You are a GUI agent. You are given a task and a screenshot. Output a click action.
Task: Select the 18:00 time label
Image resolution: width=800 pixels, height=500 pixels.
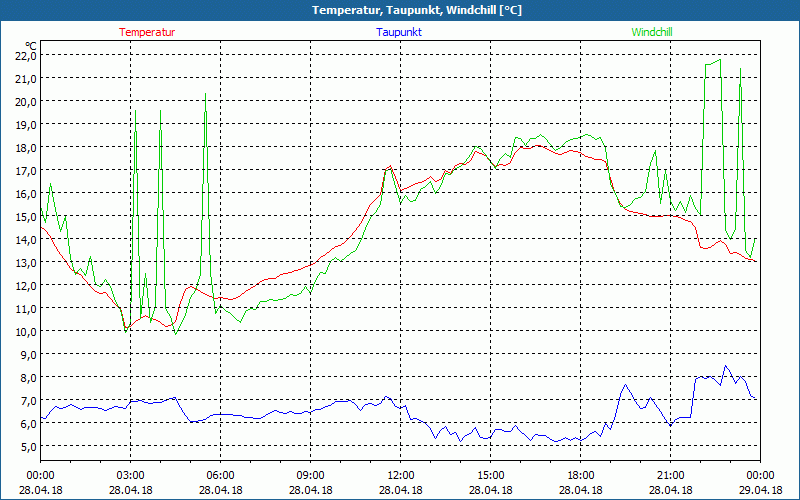pos(580,475)
